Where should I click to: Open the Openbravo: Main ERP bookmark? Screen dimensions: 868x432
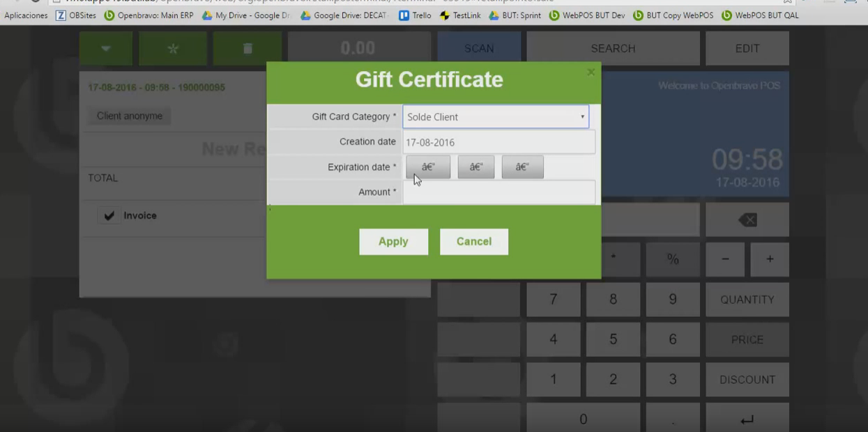coord(149,15)
